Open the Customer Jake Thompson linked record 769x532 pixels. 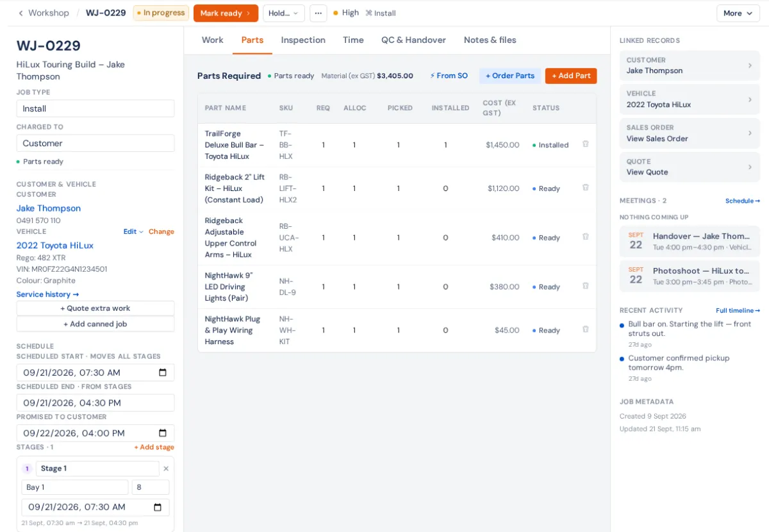[690, 65]
